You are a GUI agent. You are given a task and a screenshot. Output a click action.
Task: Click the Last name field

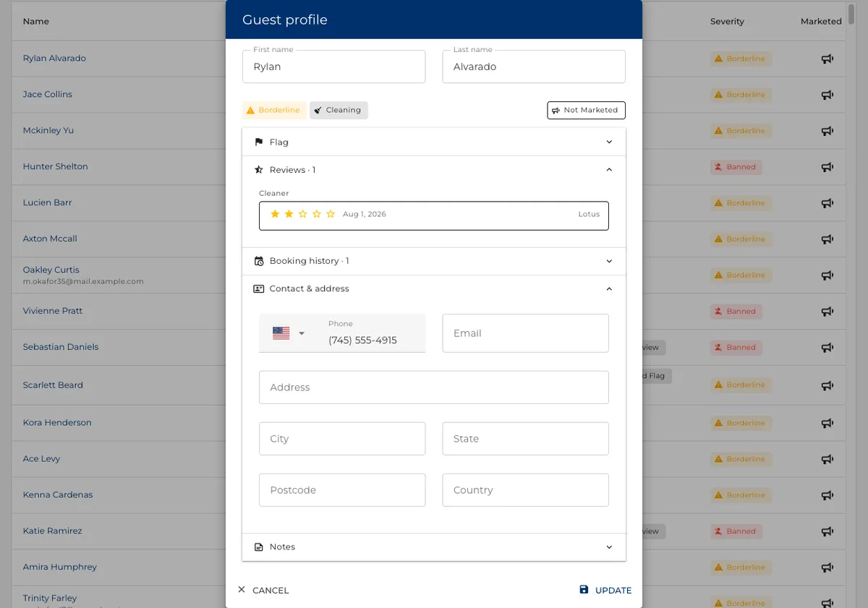pyautogui.click(x=534, y=67)
